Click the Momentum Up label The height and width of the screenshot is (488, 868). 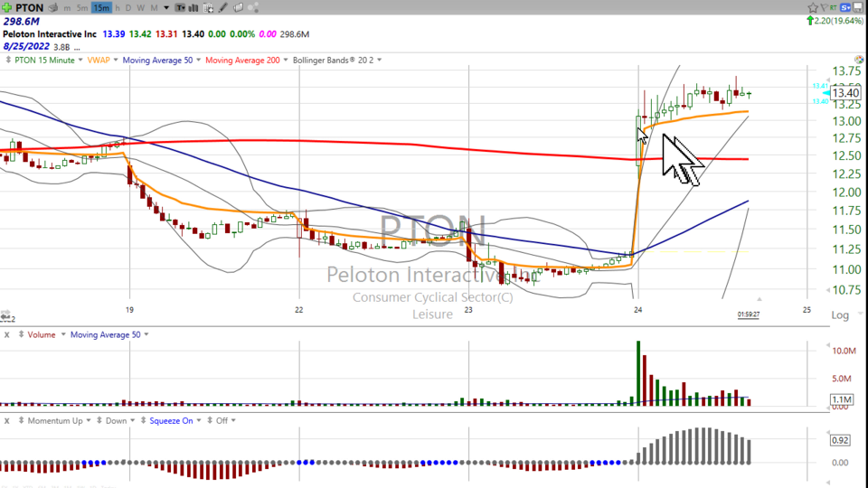[x=55, y=420]
